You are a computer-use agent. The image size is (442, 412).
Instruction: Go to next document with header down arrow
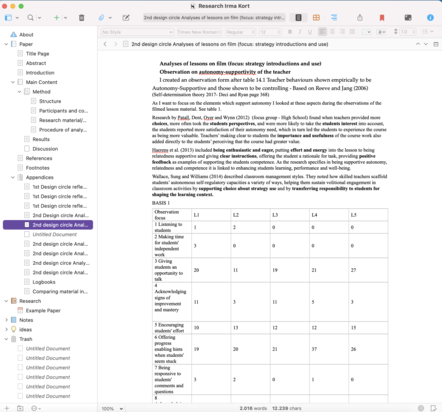[426, 44]
